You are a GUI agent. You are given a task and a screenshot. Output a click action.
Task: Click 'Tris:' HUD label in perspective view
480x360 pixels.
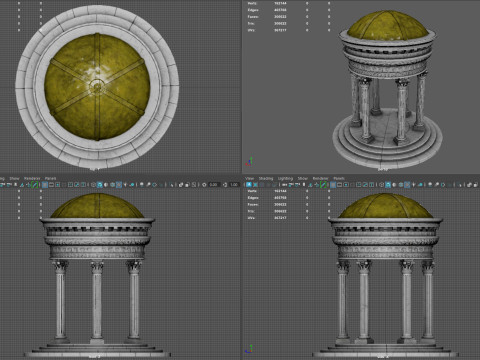[x=251, y=23]
